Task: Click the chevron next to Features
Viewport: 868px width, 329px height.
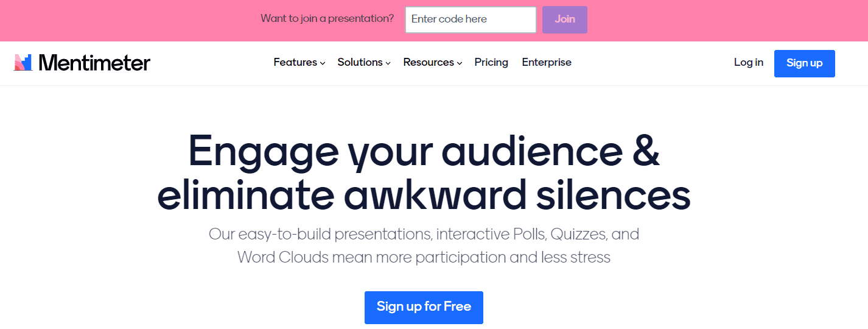Action: coord(323,63)
